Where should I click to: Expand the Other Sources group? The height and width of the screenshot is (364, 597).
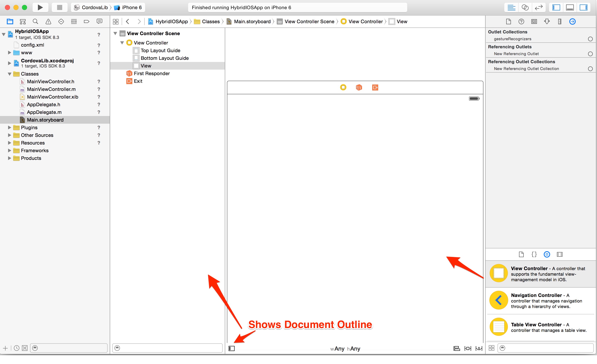9,135
